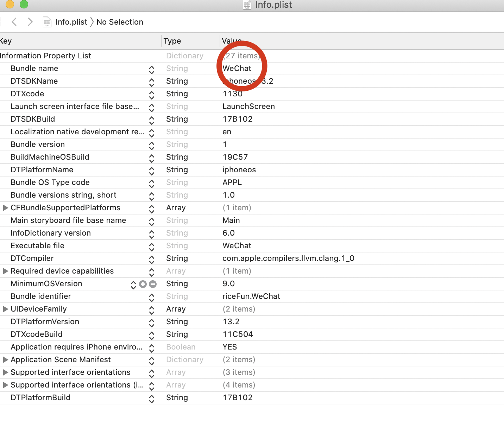
Task: Select the YES boolean value
Action: (x=229, y=347)
